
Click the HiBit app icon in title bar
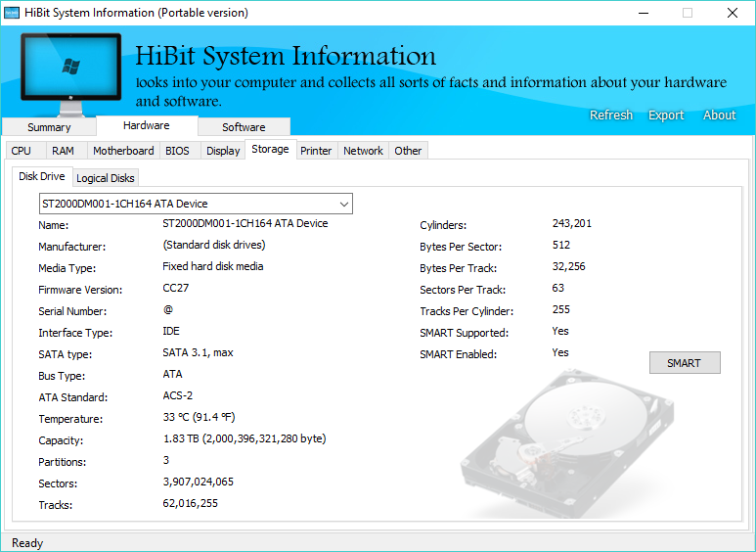click(x=12, y=13)
